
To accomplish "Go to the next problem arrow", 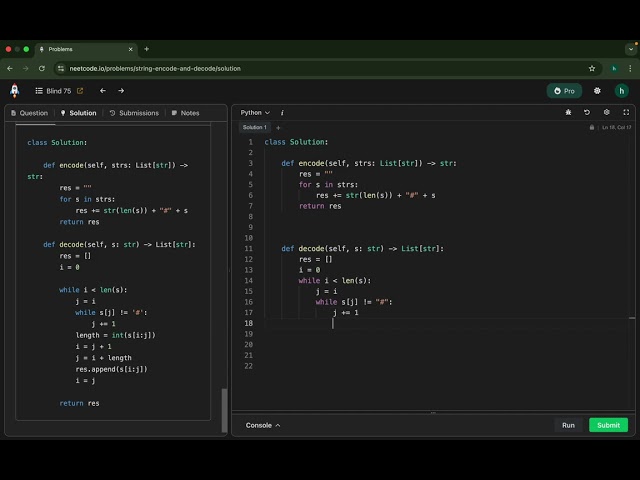I will click(121, 91).
